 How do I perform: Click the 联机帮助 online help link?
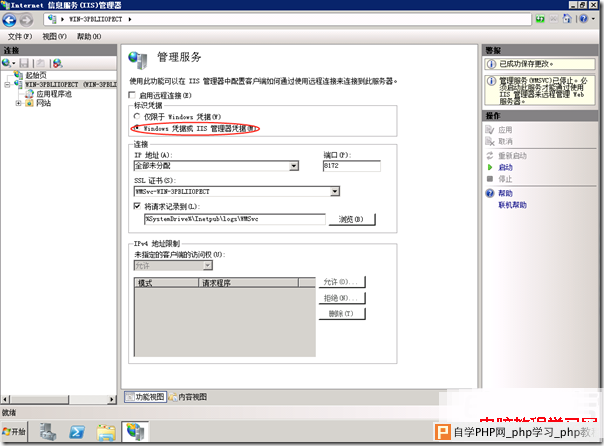(511, 204)
